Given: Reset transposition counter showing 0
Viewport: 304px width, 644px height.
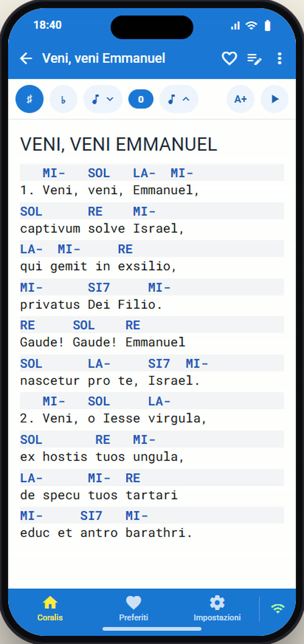Looking at the screenshot, I should 141,99.
